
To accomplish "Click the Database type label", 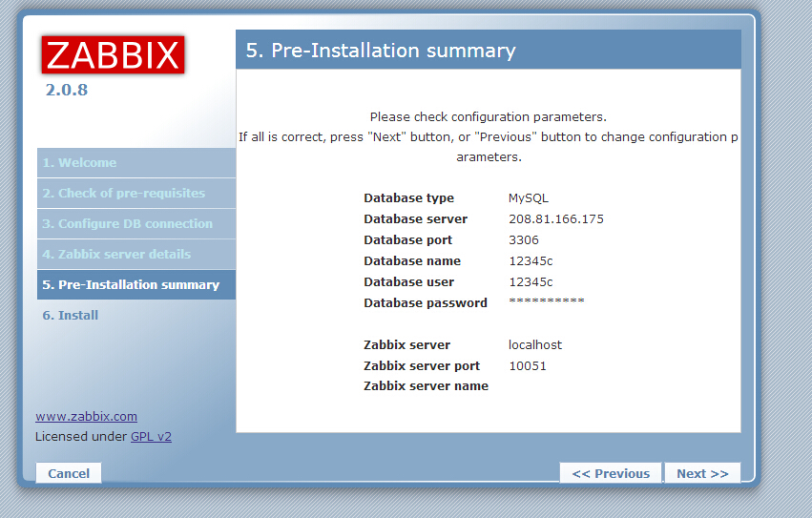I will [x=408, y=197].
